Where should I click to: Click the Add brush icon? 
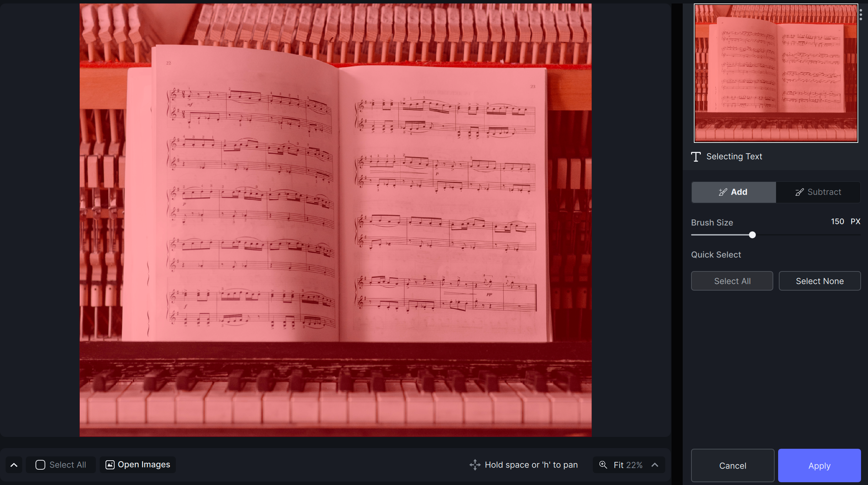click(x=723, y=192)
